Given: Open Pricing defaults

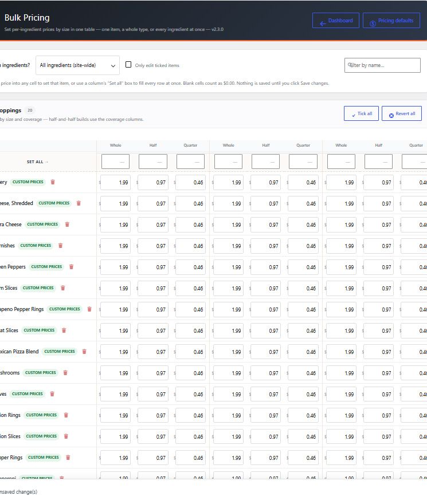Looking at the screenshot, I should click(x=391, y=21).
